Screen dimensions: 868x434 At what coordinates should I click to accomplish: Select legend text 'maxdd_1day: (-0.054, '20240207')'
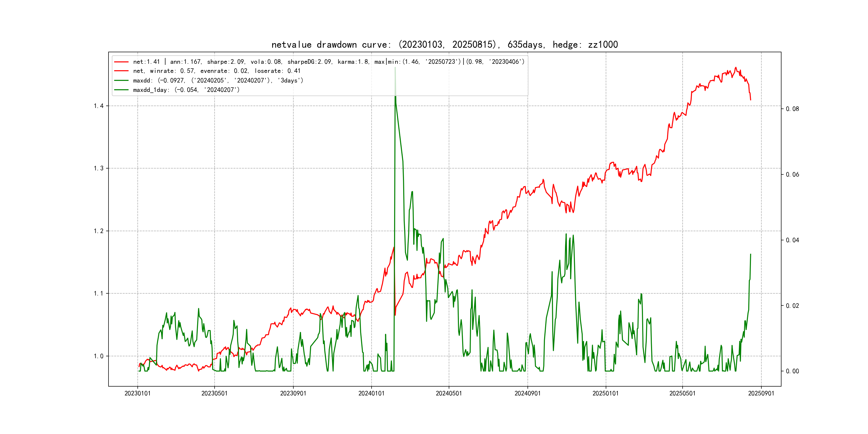(x=186, y=90)
